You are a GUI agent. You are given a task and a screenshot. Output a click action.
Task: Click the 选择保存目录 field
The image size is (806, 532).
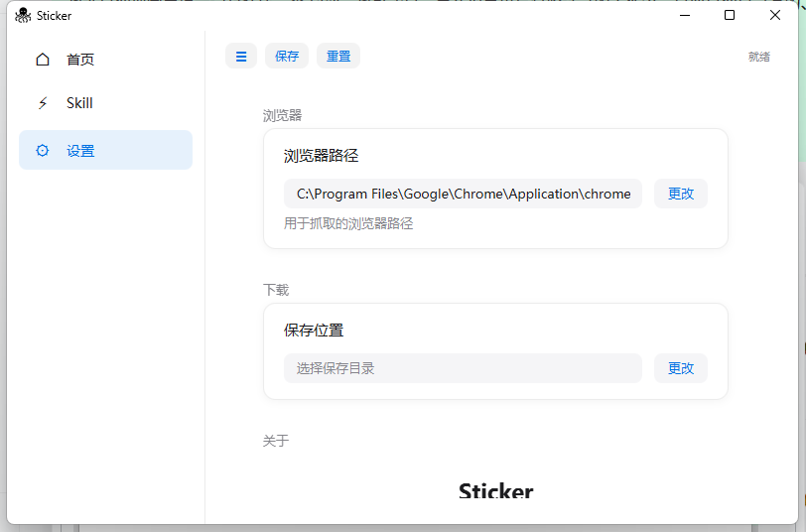click(x=463, y=368)
